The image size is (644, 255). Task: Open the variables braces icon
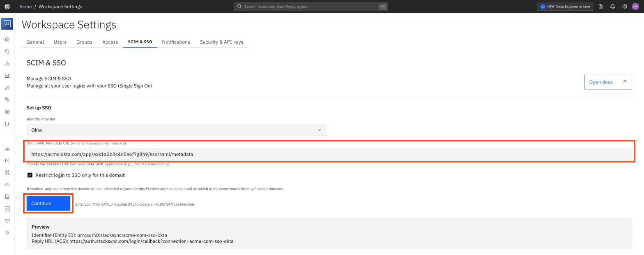(x=7, y=160)
